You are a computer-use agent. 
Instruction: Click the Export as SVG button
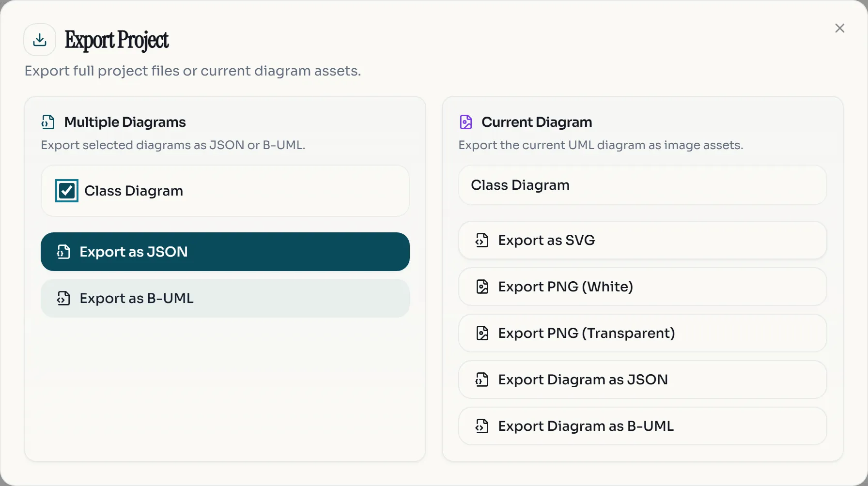click(642, 240)
